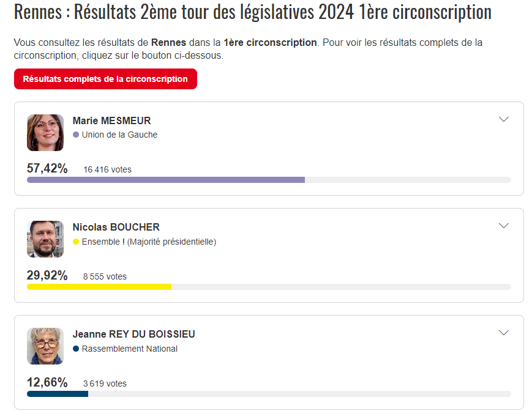
Task: Click Ensemble ! (Majorité présidentielle) label
Action: 149,242
